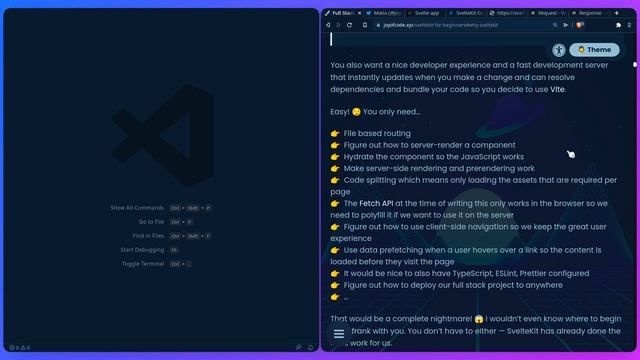Click the browser forward arrow
640x360 pixels.
click(338, 25)
